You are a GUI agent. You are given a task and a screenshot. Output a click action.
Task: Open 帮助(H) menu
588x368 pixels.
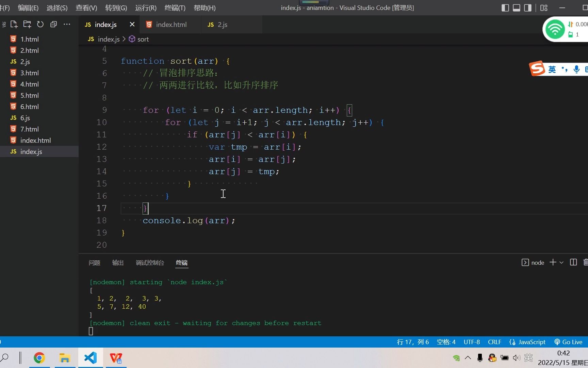[x=205, y=8]
